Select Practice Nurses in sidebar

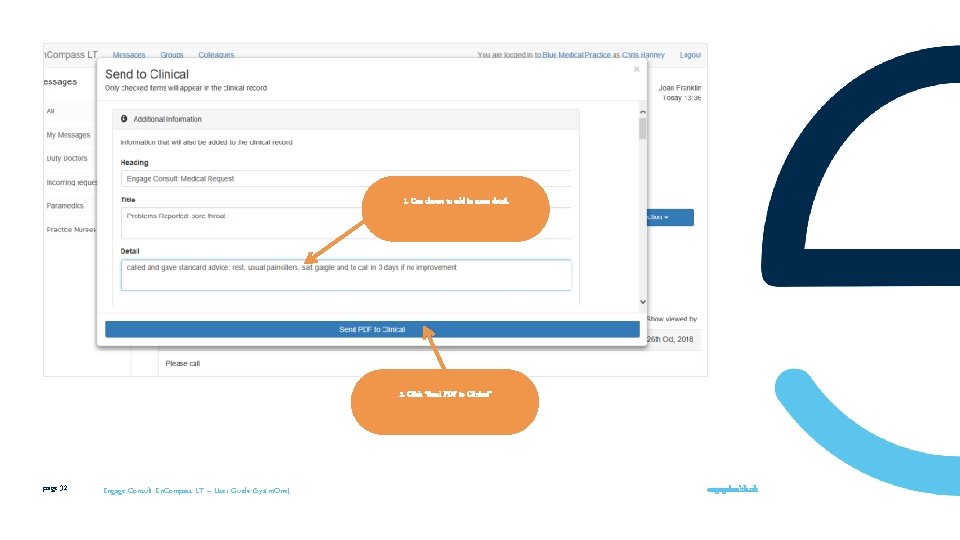71,229
